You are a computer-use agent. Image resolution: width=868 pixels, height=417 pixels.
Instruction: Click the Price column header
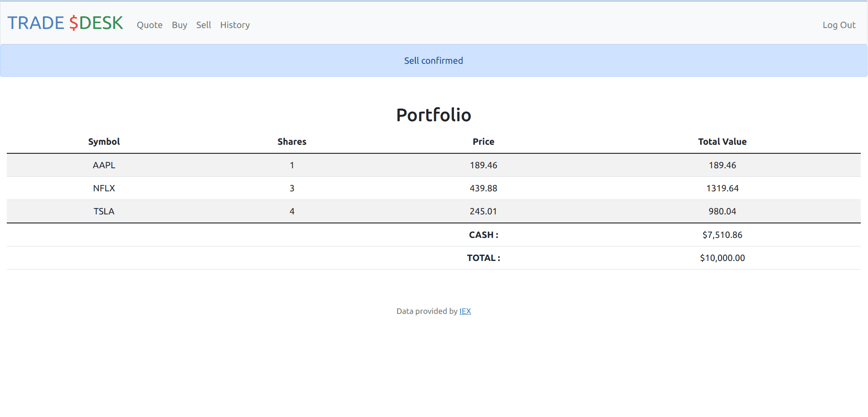pyautogui.click(x=483, y=142)
